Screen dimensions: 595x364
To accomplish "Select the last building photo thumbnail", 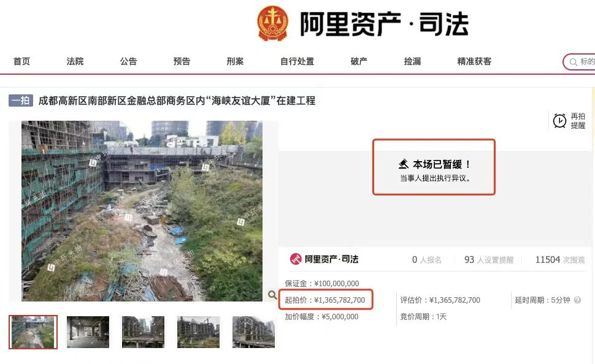I will (x=253, y=332).
